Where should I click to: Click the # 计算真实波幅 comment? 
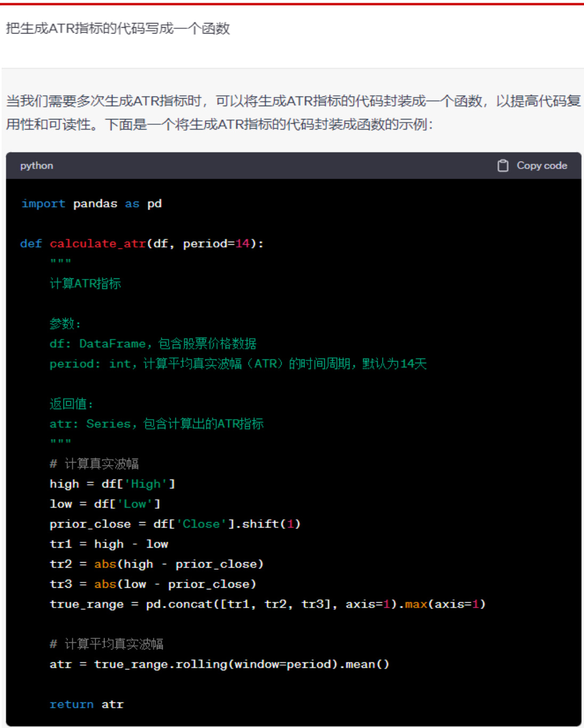pos(94,464)
